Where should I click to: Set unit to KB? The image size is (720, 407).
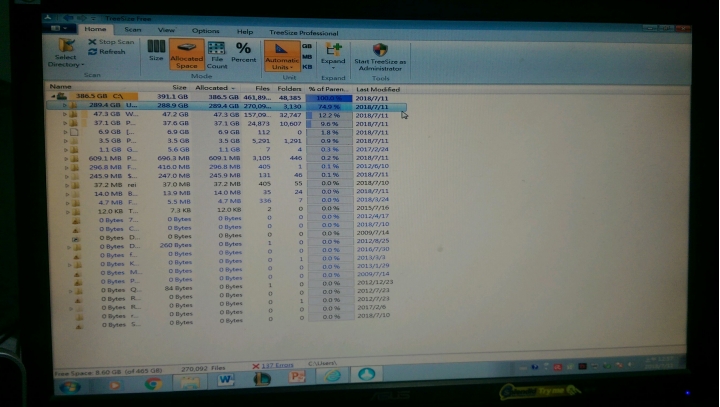(307, 67)
